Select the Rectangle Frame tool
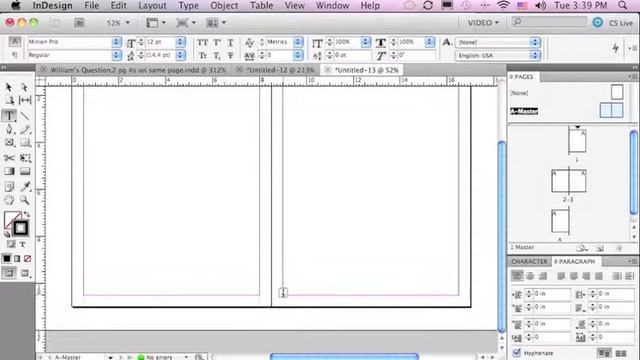The height and width of the screenshot is (360, 640). [x=9, y=142]
